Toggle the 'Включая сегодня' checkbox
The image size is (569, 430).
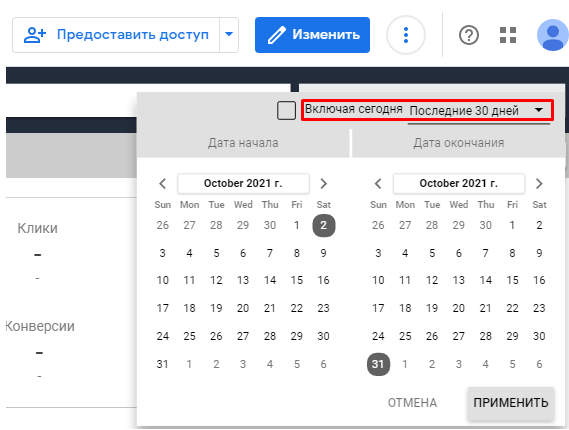pos(286,110)
